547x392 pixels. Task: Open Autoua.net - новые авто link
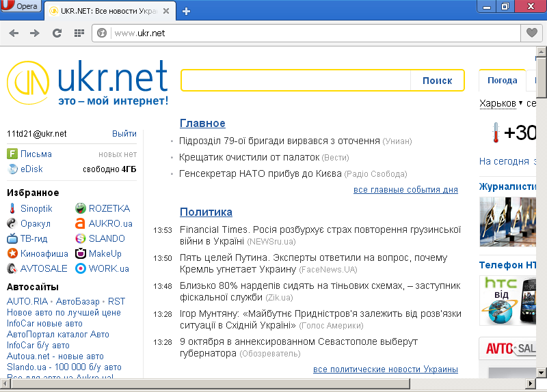(x=55, y=356)
